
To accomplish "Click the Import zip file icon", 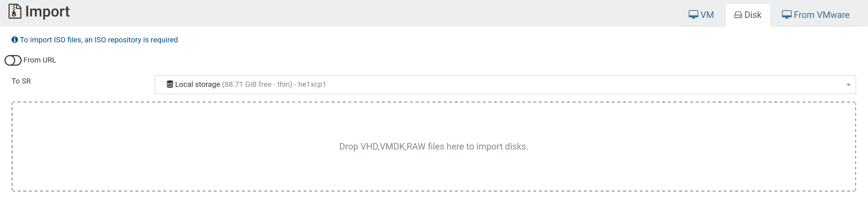I will tap(15, 11).
